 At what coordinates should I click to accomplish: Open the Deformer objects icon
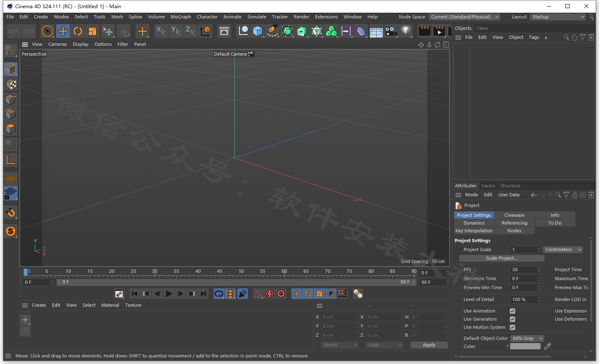point(361,31)
